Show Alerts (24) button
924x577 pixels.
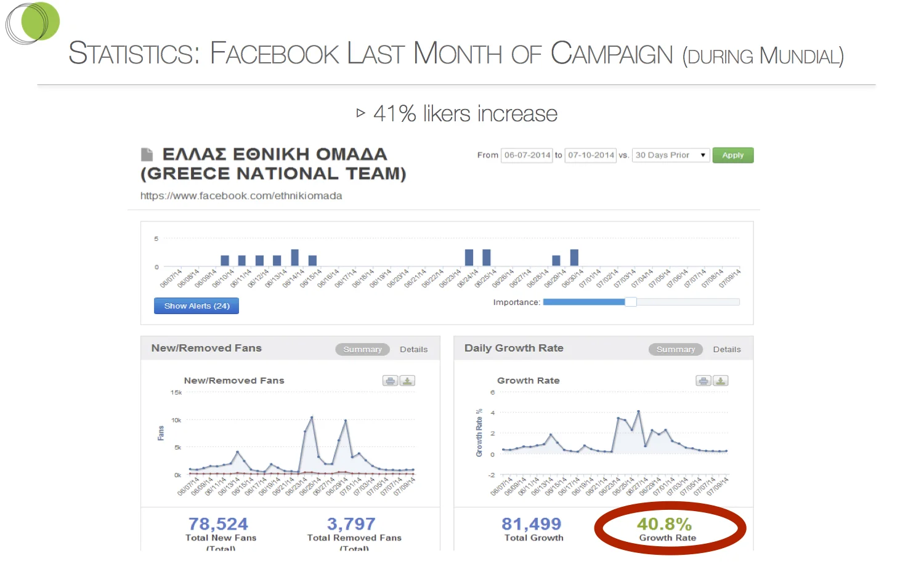click(x=197, y=305)
